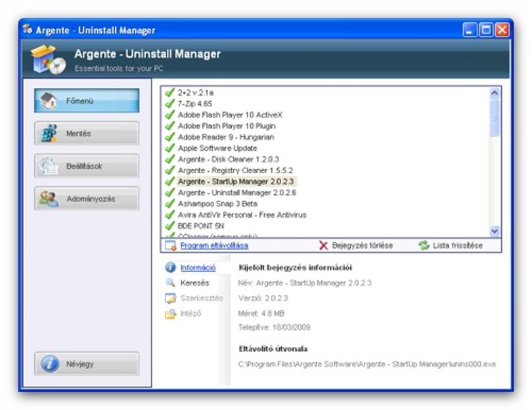This screenshot has height=410, width=532.
Task: Click the Névjegy info icon
Action: [x=50, y=363]
